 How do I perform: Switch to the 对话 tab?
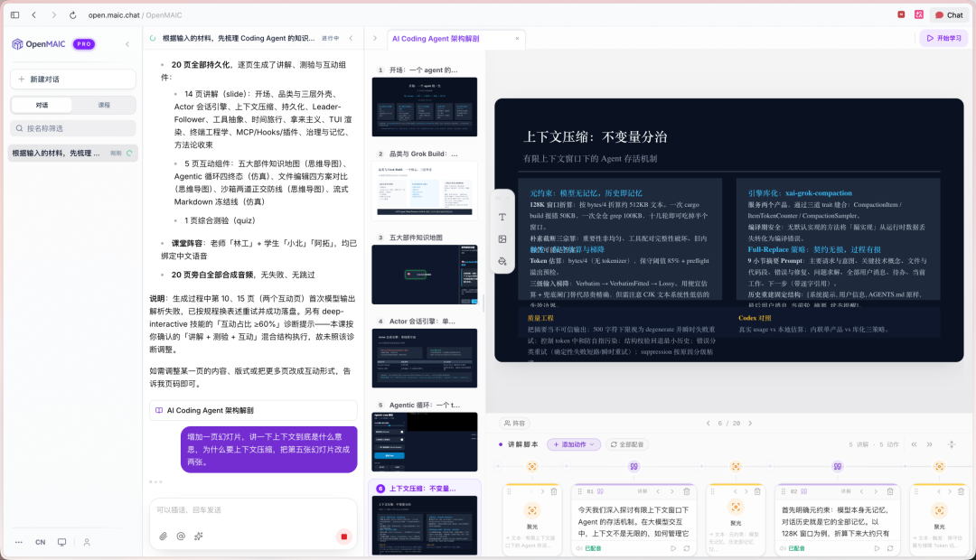[42, 105]
